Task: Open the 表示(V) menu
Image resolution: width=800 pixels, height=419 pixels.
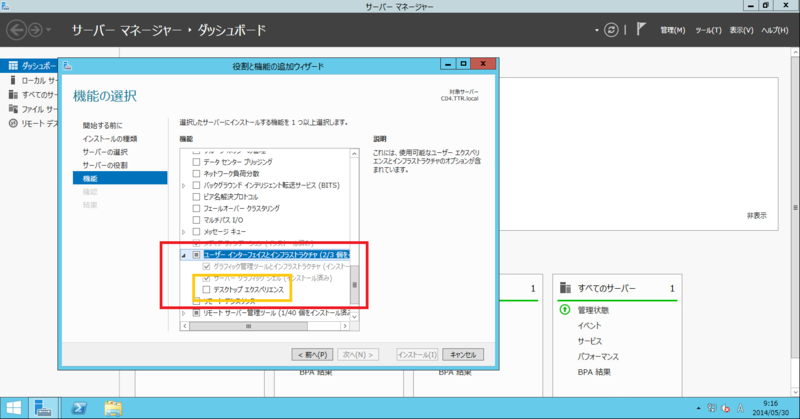Action: (741, 30)
